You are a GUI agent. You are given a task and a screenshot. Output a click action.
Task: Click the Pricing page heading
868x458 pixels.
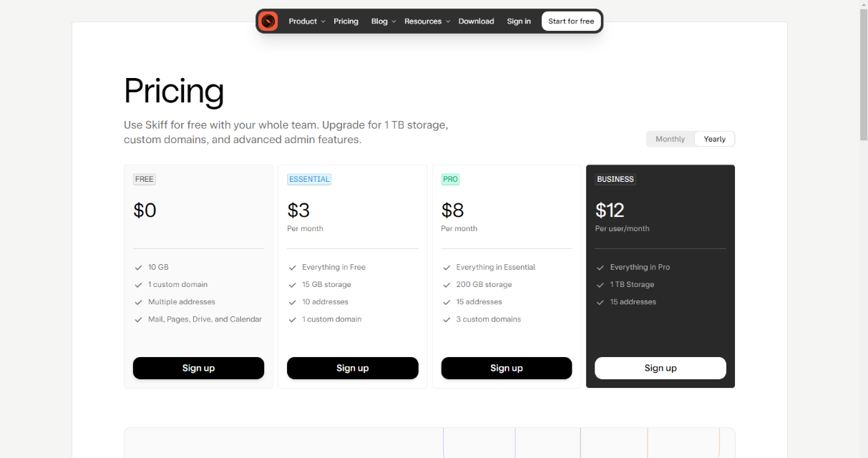[x=174, y=92]
